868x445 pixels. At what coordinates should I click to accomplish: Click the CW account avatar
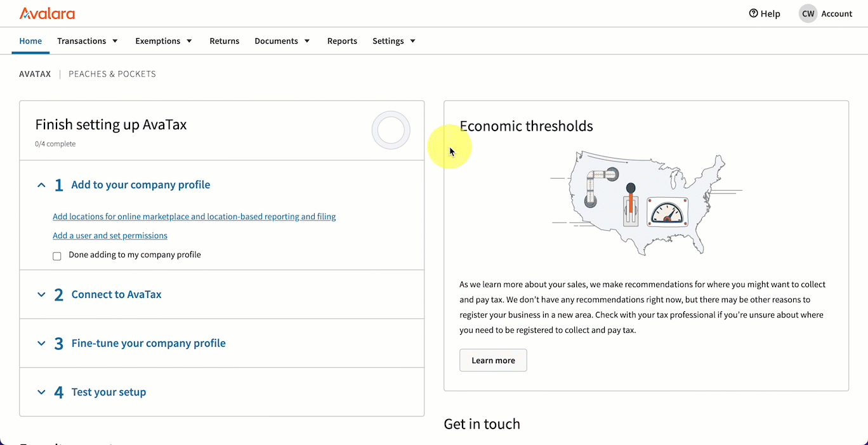(808, 14)
